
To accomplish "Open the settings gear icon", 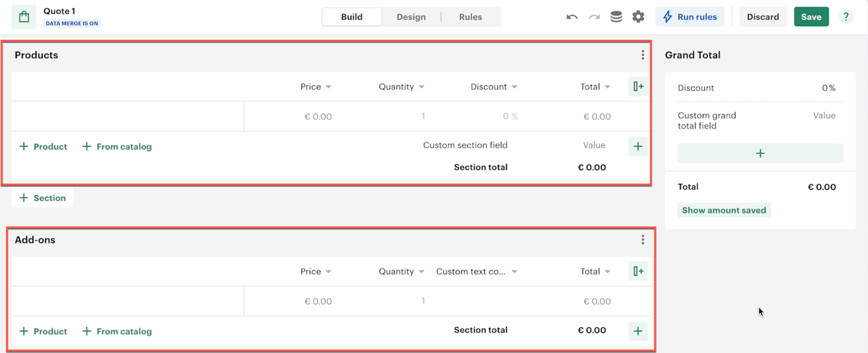I will pos(638,17).
